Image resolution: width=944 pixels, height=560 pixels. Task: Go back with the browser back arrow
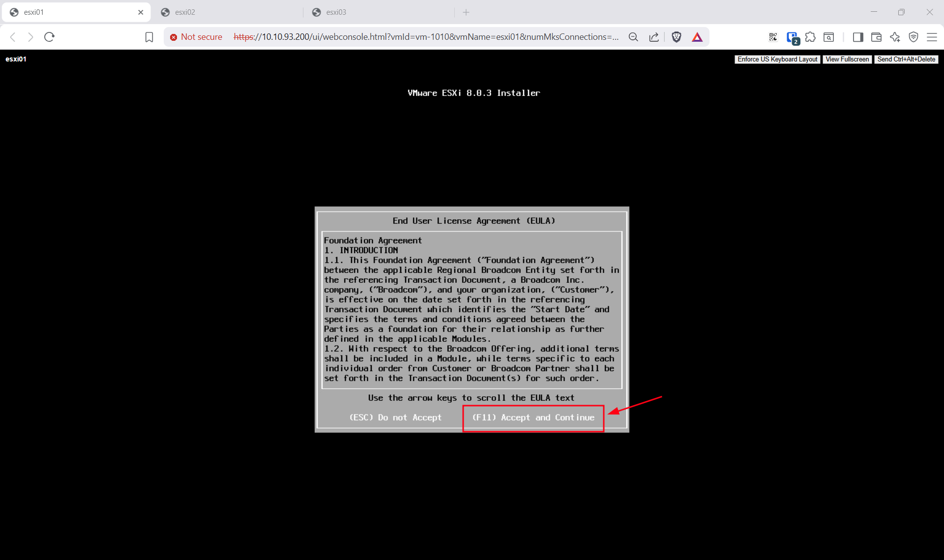click(x=13, y=37)
